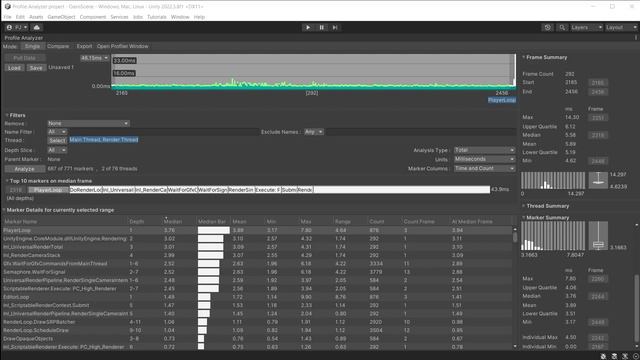Select the Semaphore.WaitForSignal marker row

[258, 272]
